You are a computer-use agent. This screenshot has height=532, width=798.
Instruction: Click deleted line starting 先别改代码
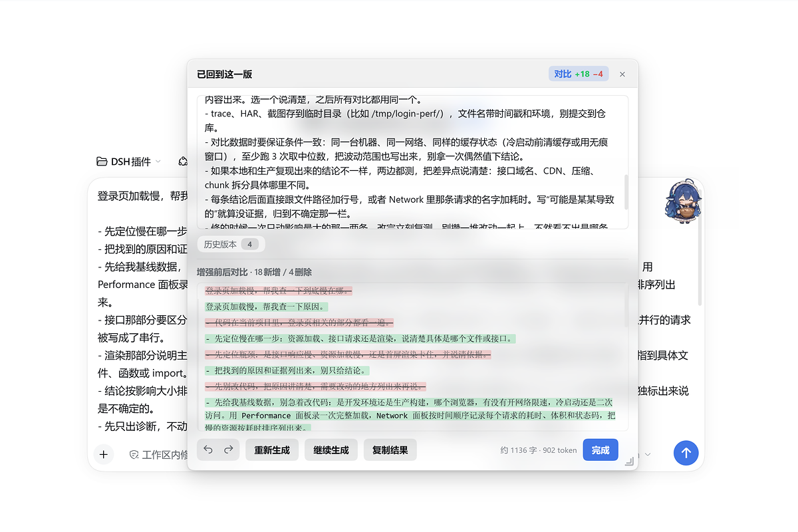[315, 386]
